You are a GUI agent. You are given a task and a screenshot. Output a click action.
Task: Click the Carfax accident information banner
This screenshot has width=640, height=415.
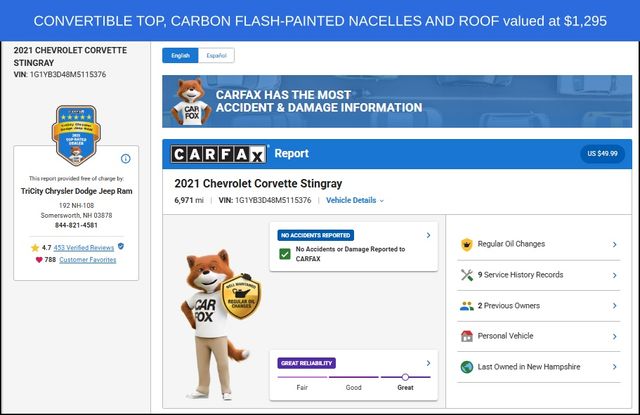(x=397, y=102)
